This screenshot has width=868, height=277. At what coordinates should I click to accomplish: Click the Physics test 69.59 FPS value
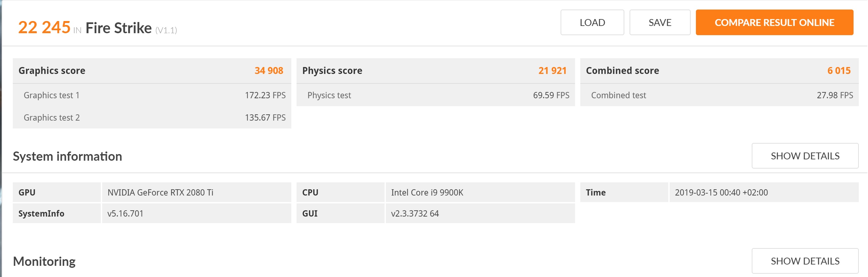coord(550,95)
